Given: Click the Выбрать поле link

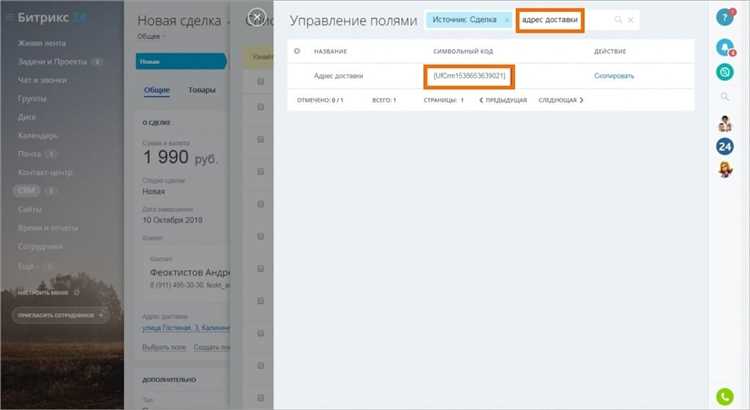Looking at the screenshot, I should click(x=164, y=347).
